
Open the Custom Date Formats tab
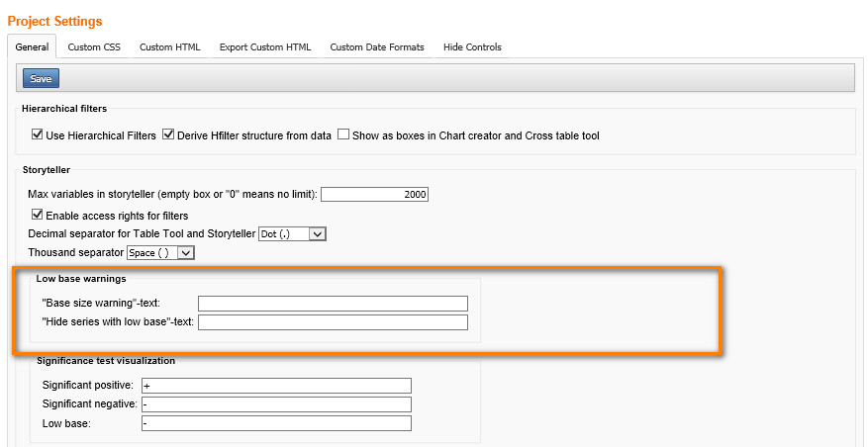pyautogui.click(x=377, y=46)
